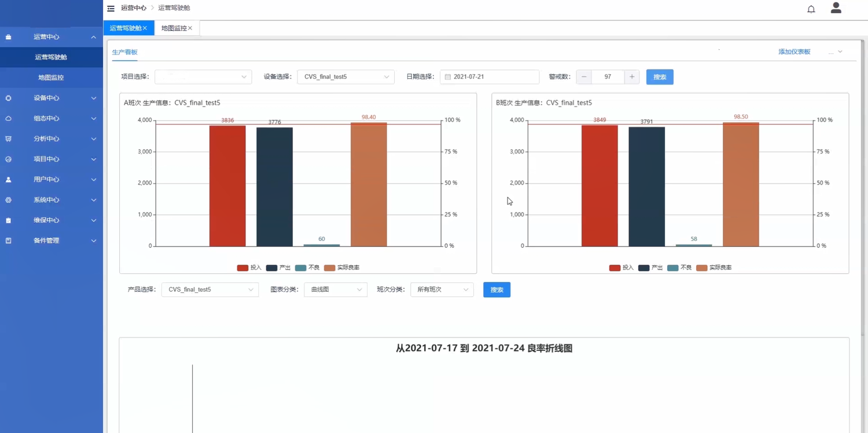Open the 图表分类 dropdown
The width and height of the screenshot is (868, 433).
pyautogui.click(x=336, y=289)
